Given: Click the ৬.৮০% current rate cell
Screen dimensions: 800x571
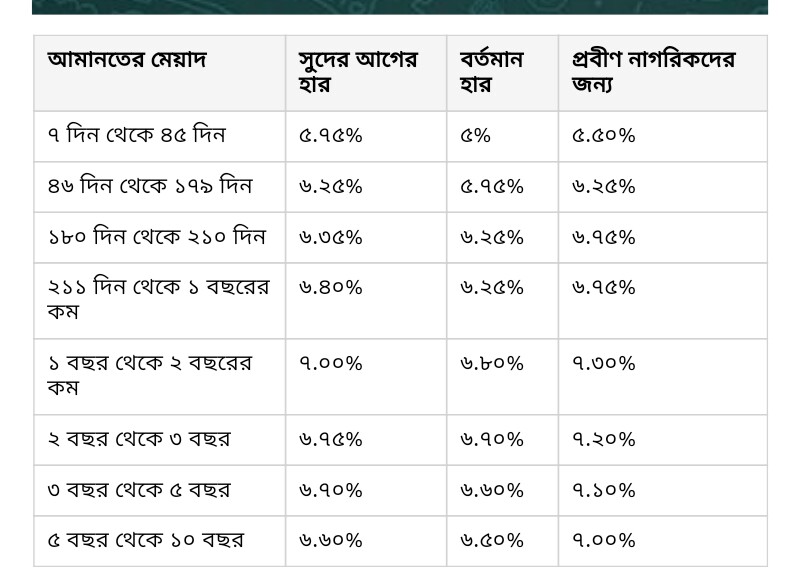Looking at the screenshot, I should (503, 377).
